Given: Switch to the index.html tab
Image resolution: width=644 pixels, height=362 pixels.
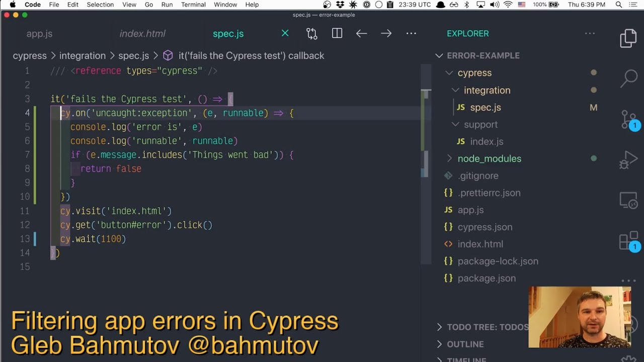Looking at the screenshot, I should (142, 34).
